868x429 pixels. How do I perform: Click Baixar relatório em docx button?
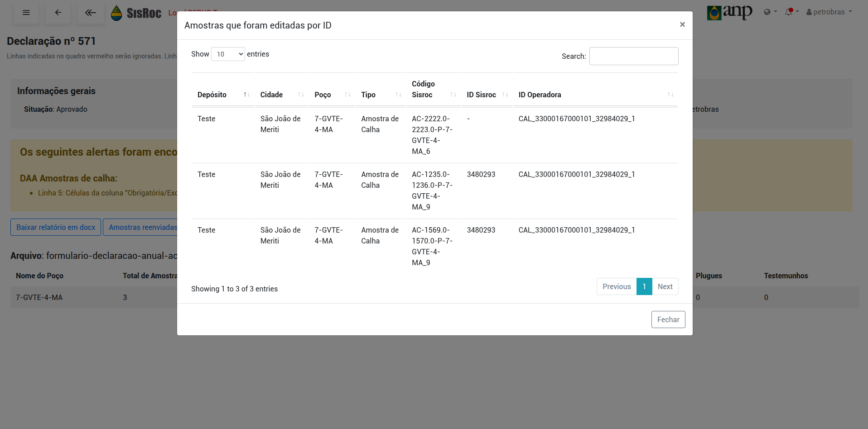(56, 227)
